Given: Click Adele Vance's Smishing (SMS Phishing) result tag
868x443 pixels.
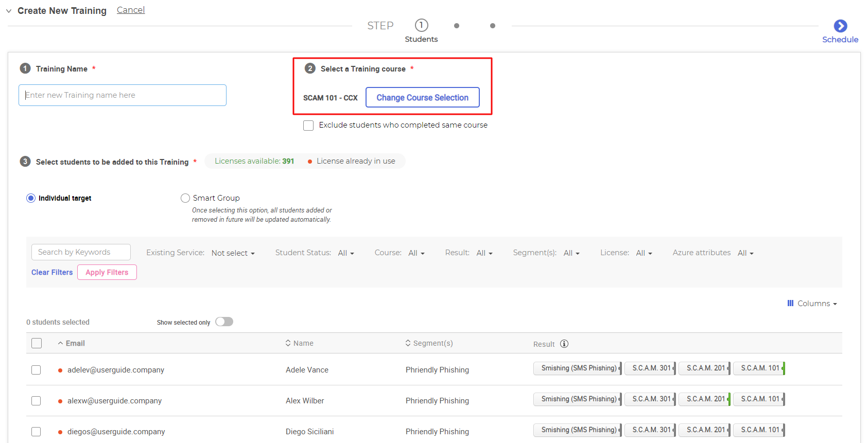Looking at the screenshot, I should click(x=578, y=368).
